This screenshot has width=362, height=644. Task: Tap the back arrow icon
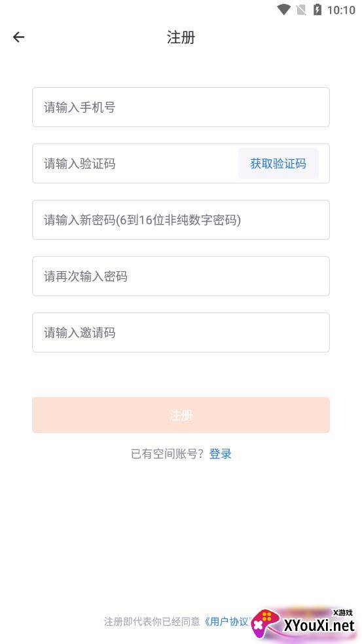click(18, 37)
